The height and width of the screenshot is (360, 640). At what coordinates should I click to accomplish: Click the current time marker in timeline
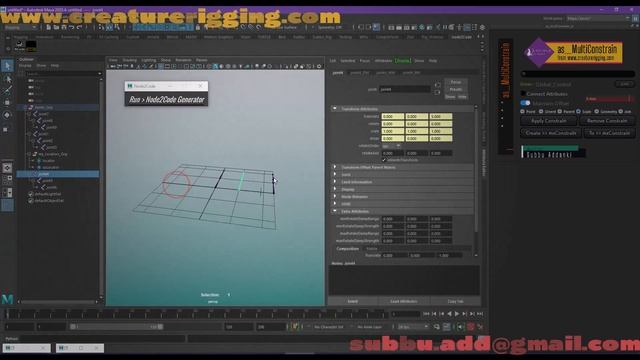pos(7,314)
